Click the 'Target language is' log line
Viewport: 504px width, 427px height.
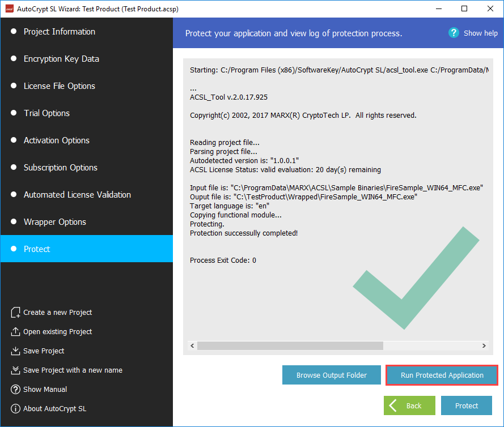pos(230,206)
